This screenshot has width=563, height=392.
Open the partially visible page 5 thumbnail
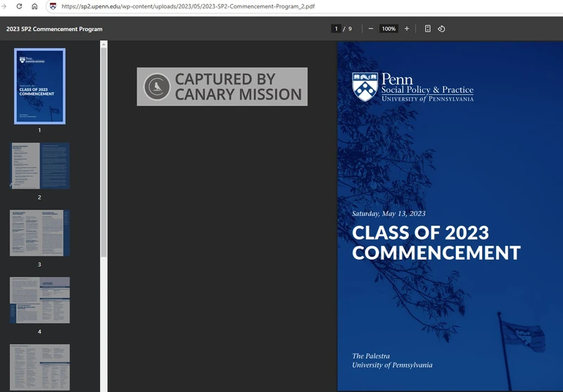point(39,367)
